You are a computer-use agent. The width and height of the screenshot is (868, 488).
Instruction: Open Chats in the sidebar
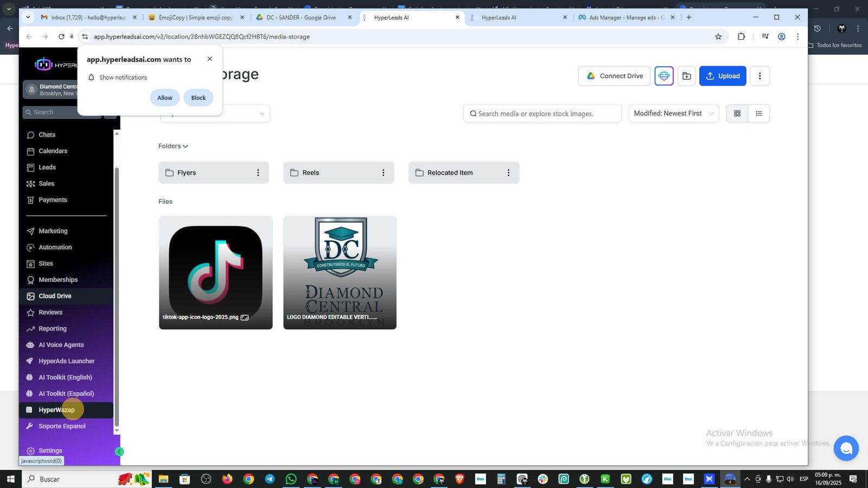click(47, 134)
